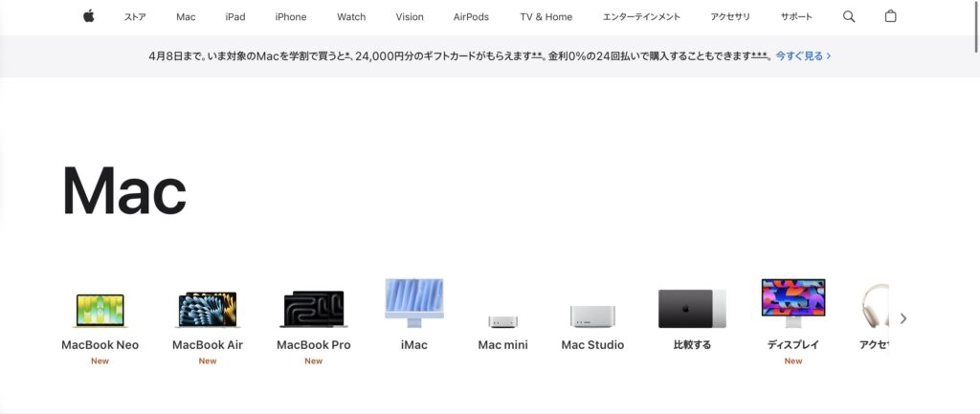Click the Mac mini label
The height and width of the screenshot is (414, 980).
pos(503,345)
